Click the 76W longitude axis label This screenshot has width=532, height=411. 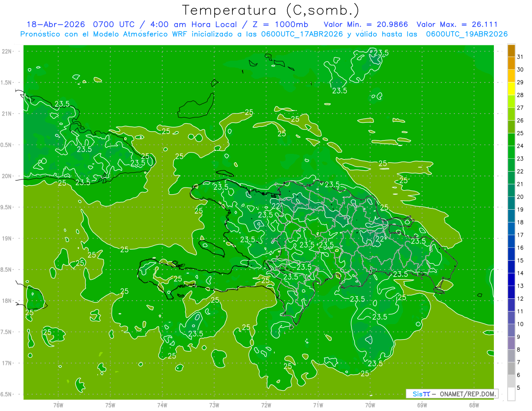(58, 405)
